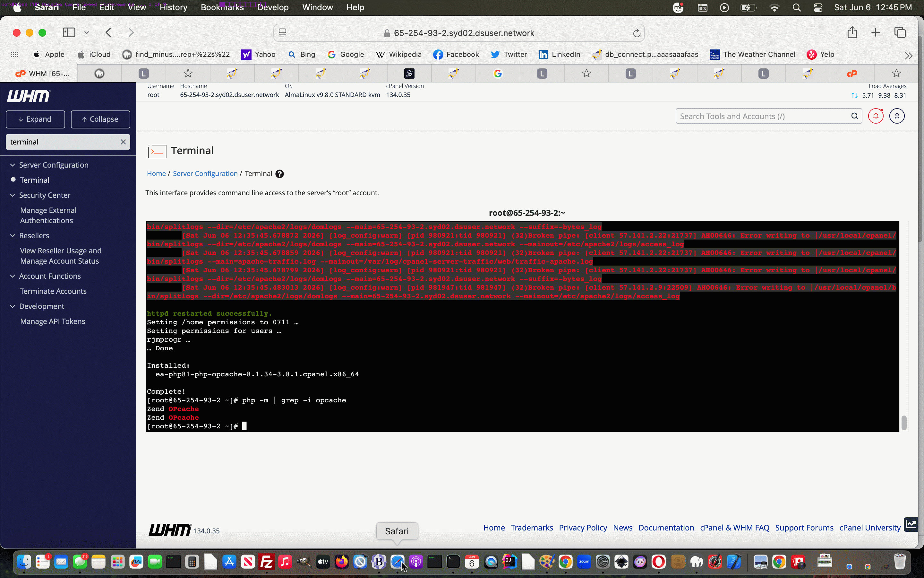Open Safari's Bookmarks menu
Viewport: 924px width, 578px height.
(x=222, y=7)
